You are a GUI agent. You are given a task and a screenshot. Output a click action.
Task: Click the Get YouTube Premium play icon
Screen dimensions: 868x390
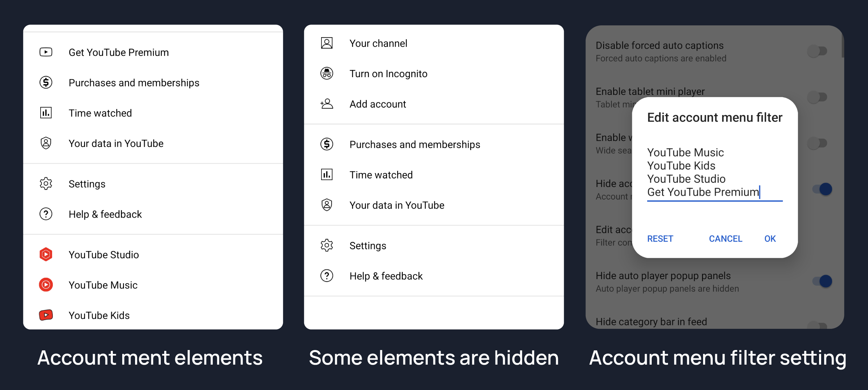coord(46,52)
